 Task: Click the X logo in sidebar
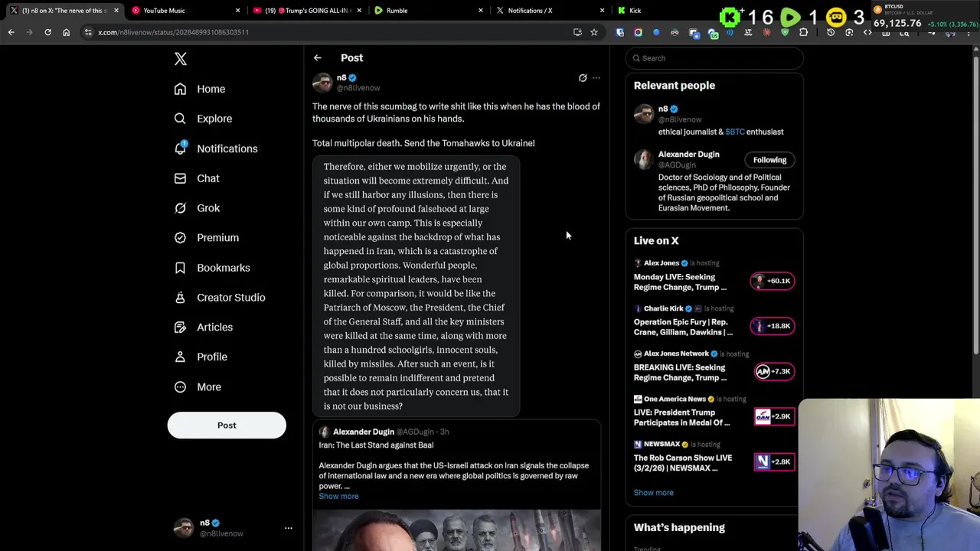pos(181,59)
